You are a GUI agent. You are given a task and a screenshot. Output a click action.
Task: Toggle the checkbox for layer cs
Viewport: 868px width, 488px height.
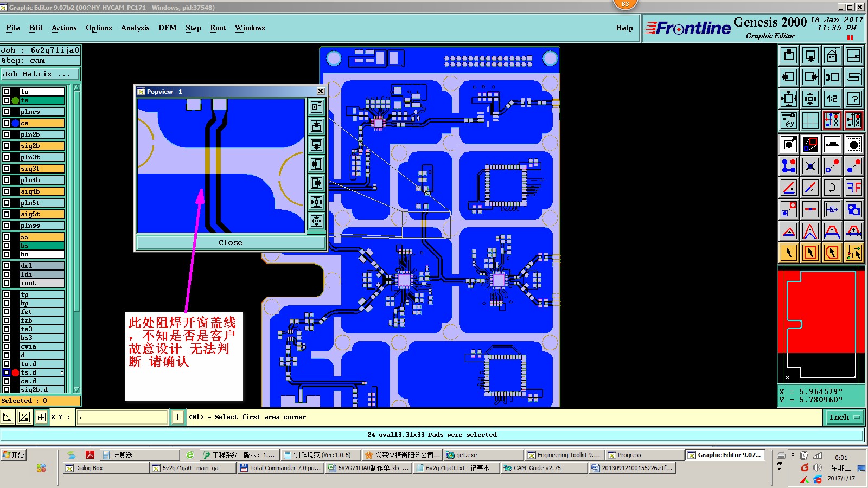(x=7, y=123)
